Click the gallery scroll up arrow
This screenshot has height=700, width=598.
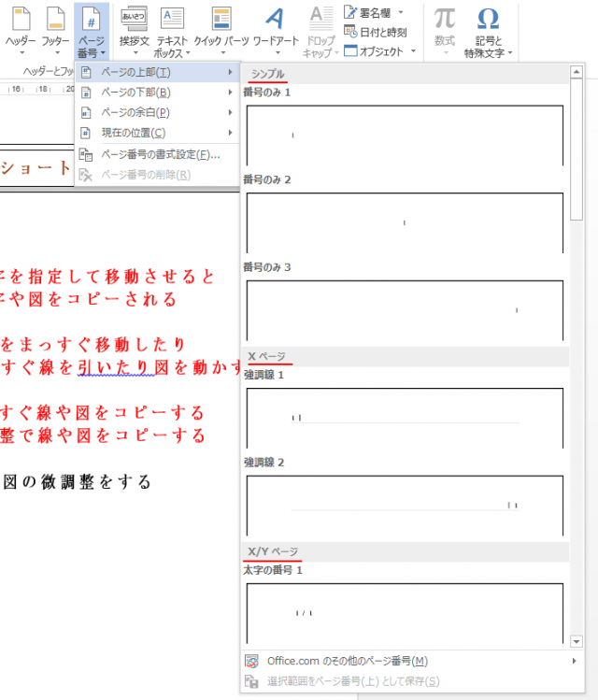click(577, 71)
